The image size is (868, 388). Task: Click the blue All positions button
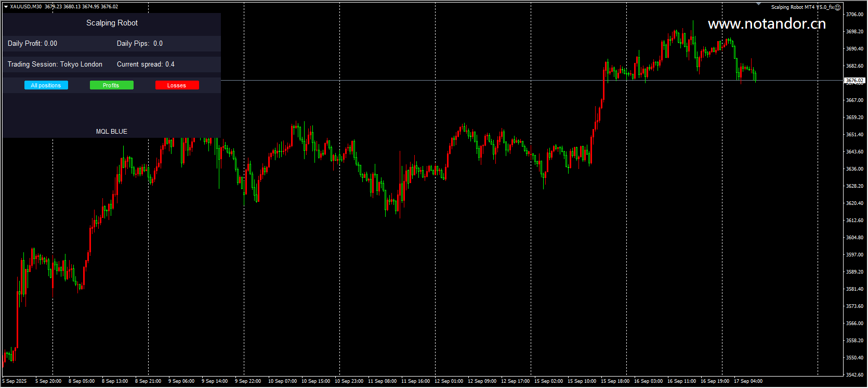[46, 85]
